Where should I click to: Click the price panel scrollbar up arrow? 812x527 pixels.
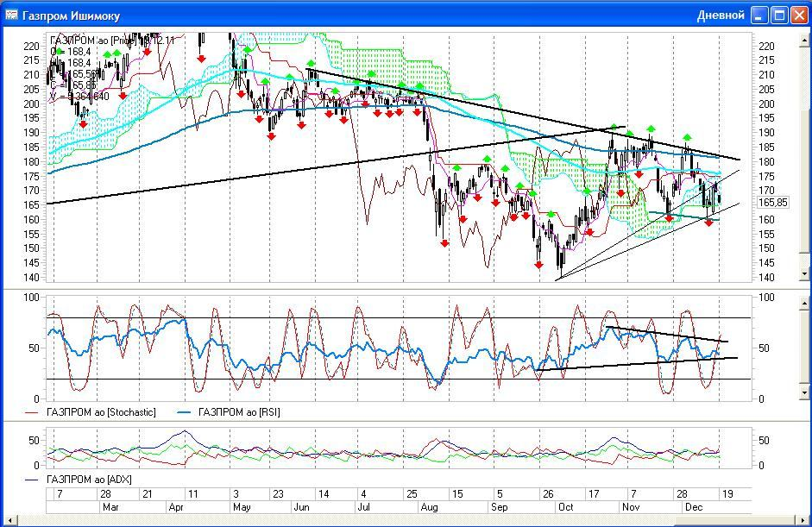pos(805,40)
